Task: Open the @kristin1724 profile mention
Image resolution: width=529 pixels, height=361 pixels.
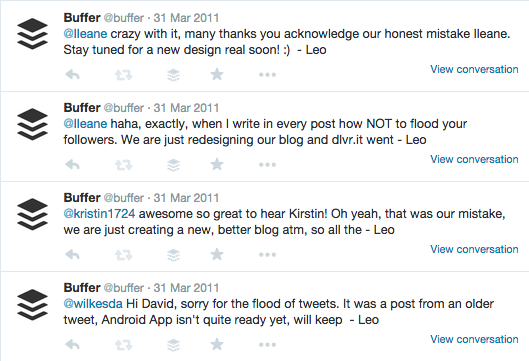Action: pyautogui.click(x=99, y=214)
